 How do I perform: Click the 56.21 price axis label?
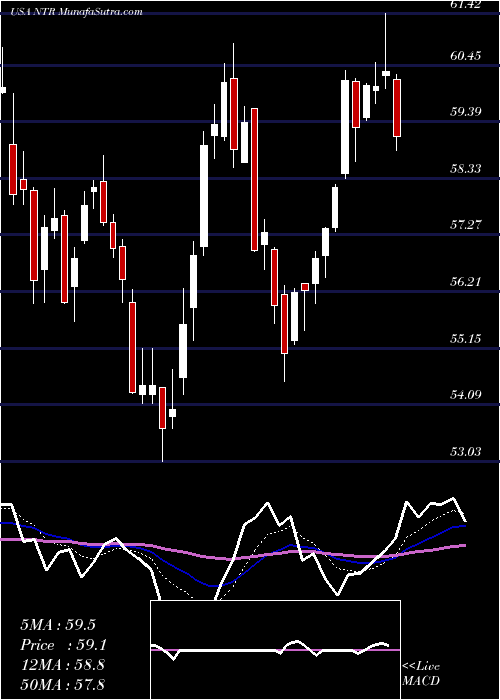click(x=467, y=282)
